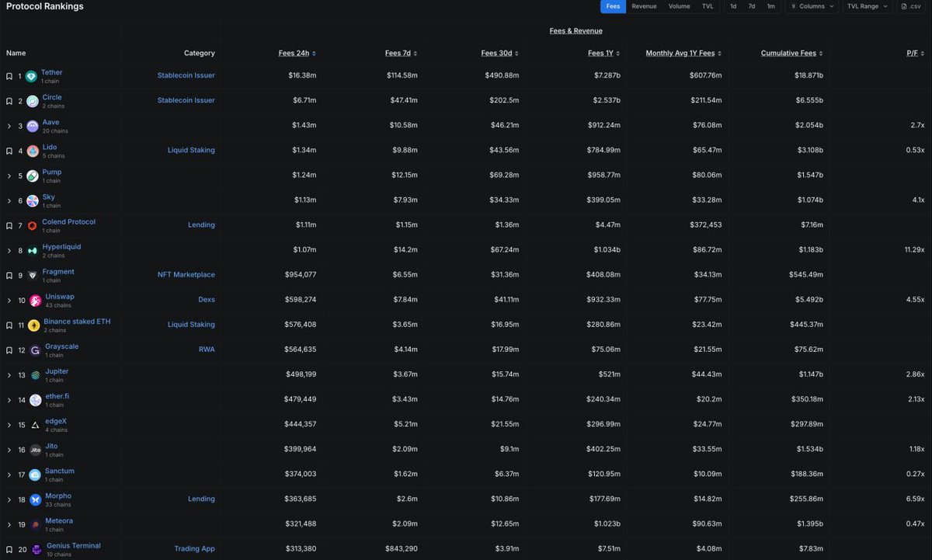
Task: Click the Morpho logo icon
Action: pyautogui.click(x=36, y=499)
